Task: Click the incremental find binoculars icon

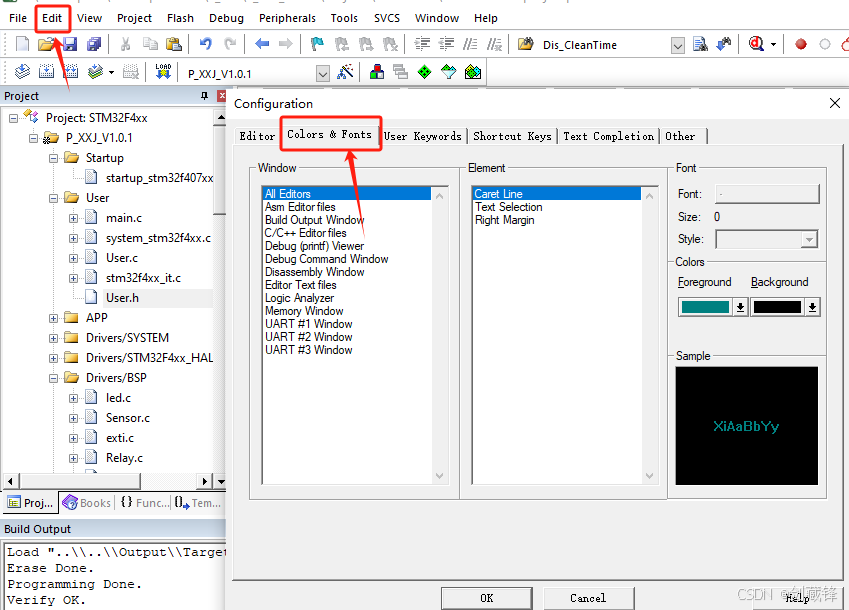Action: click(724, 44)
